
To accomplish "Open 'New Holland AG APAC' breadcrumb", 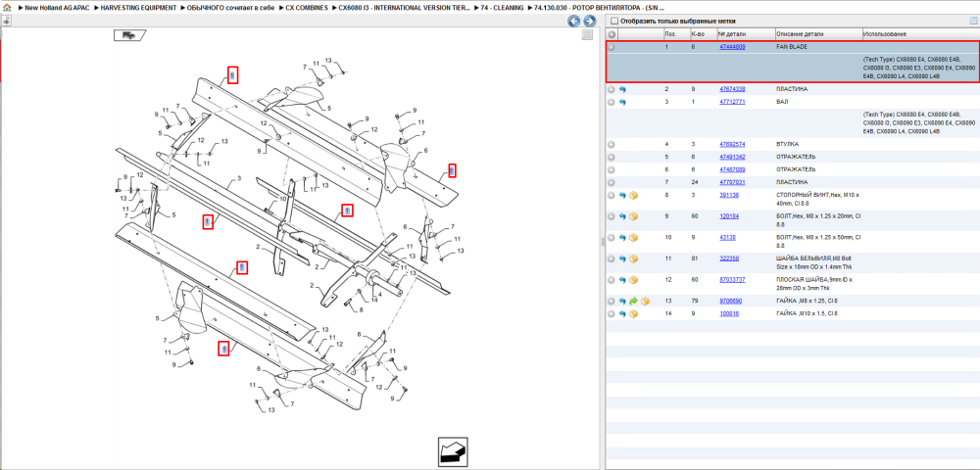I will click(57, 8).
